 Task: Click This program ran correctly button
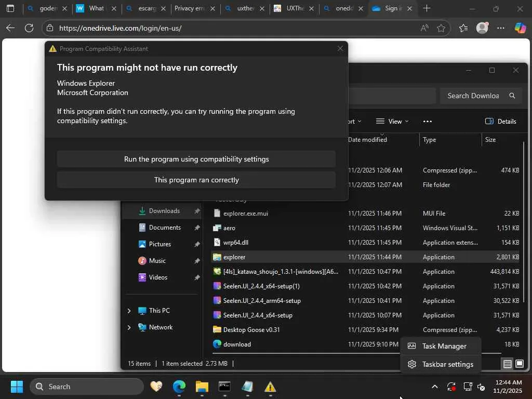[x=196, y=180]
